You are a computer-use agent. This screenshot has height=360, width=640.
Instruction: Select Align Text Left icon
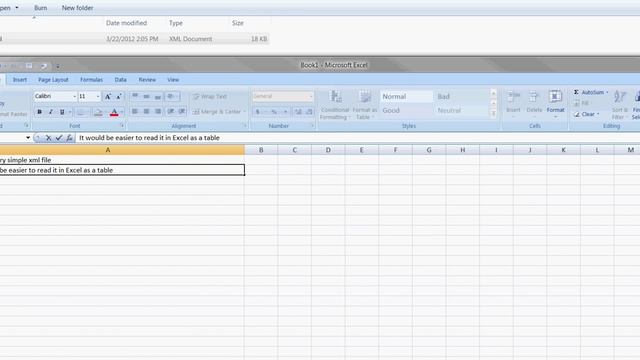click(x=135, y=111)
